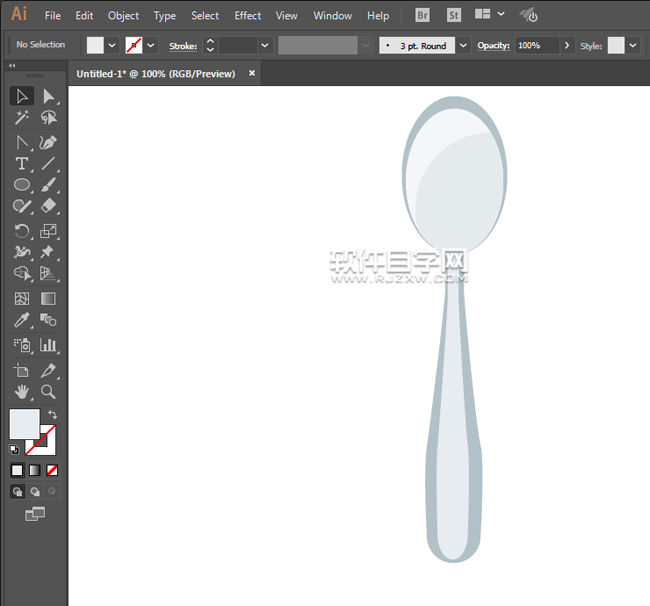Select the Eyedropper tool
Screen dimensions: 650x606
22,320
